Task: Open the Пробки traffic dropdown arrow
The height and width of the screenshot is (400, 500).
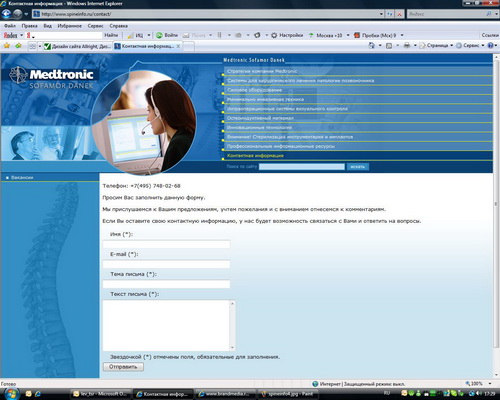Action: click(402, 35)
